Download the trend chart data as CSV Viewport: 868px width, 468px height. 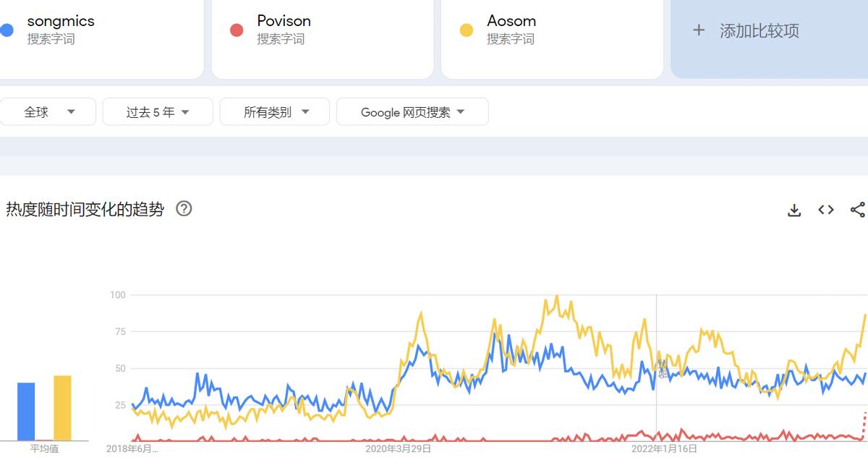794,210
